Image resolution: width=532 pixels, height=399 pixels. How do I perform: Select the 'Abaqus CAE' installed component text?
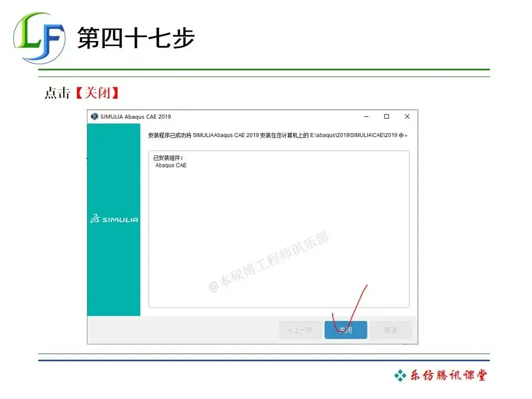pyautogui.click(x=171, y=165)
